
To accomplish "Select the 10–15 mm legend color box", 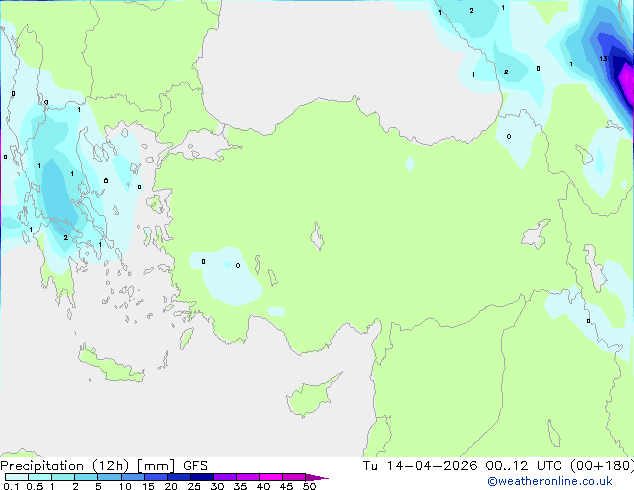I will [x=132, y=477].
